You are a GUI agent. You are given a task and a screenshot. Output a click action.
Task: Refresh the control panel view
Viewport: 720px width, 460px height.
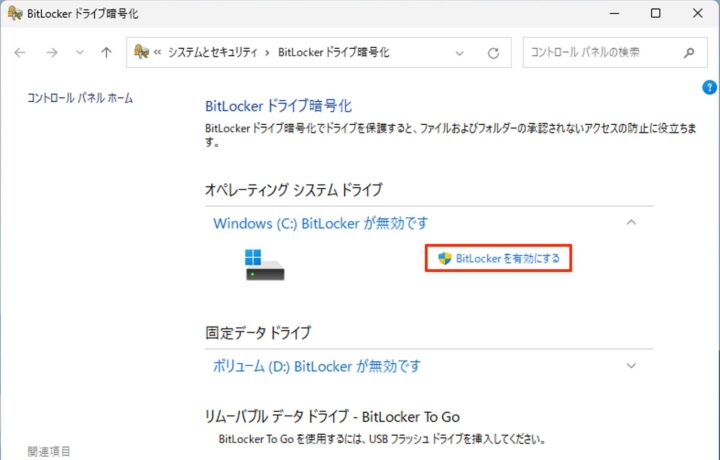click(x=493, y=53)
